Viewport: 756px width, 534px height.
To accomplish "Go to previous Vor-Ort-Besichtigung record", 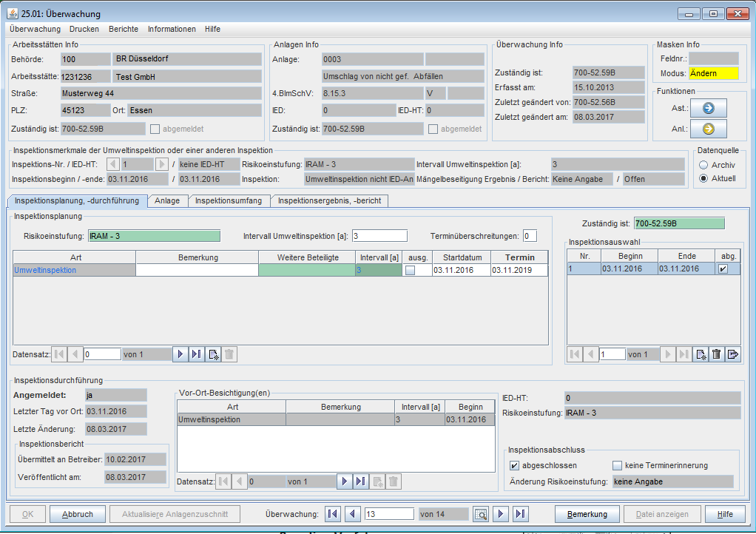I will point(239,481).
